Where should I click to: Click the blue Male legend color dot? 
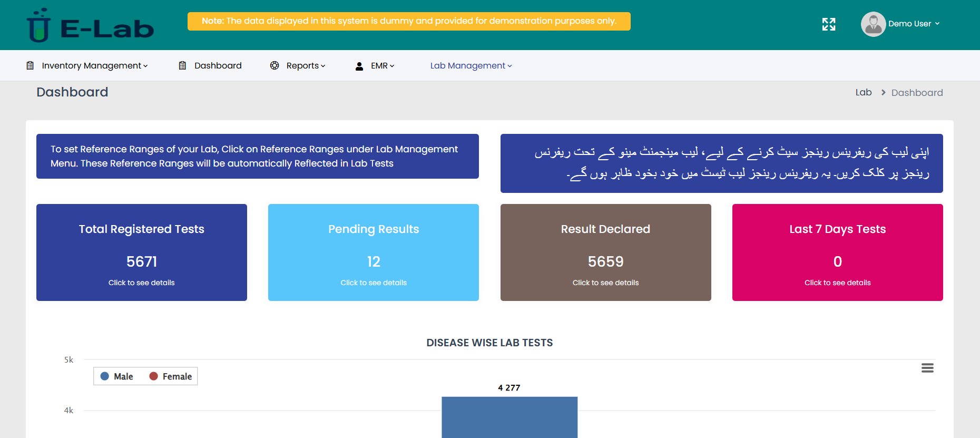click(105, 376)
